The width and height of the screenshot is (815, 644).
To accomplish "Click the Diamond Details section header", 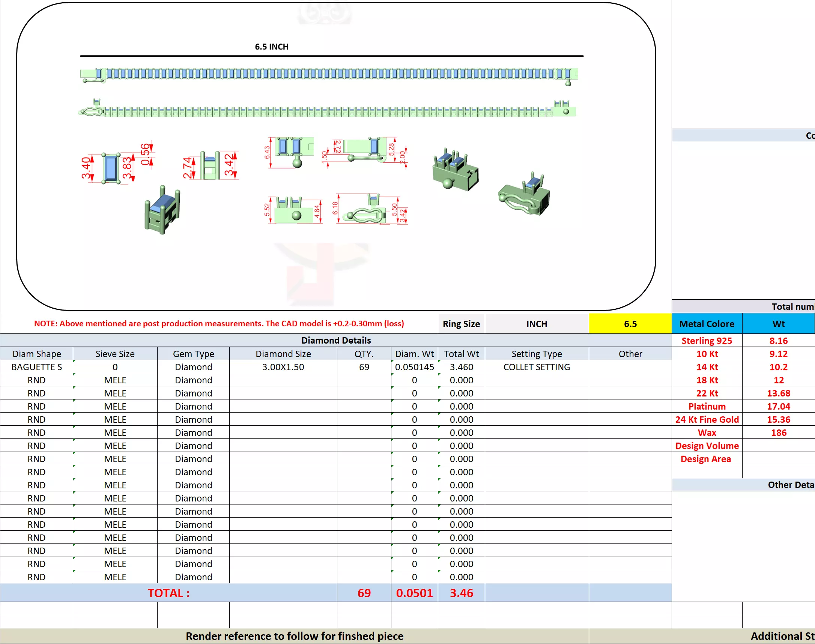I will [336, 340].
